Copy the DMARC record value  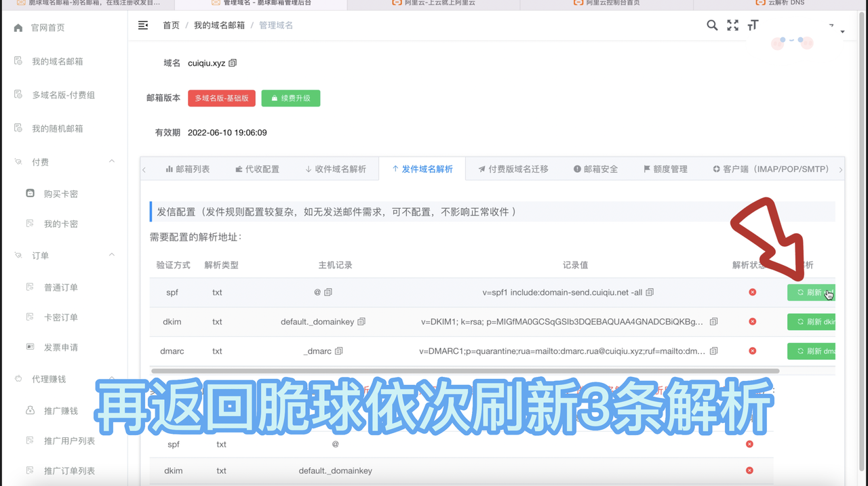tap(713, 351)
